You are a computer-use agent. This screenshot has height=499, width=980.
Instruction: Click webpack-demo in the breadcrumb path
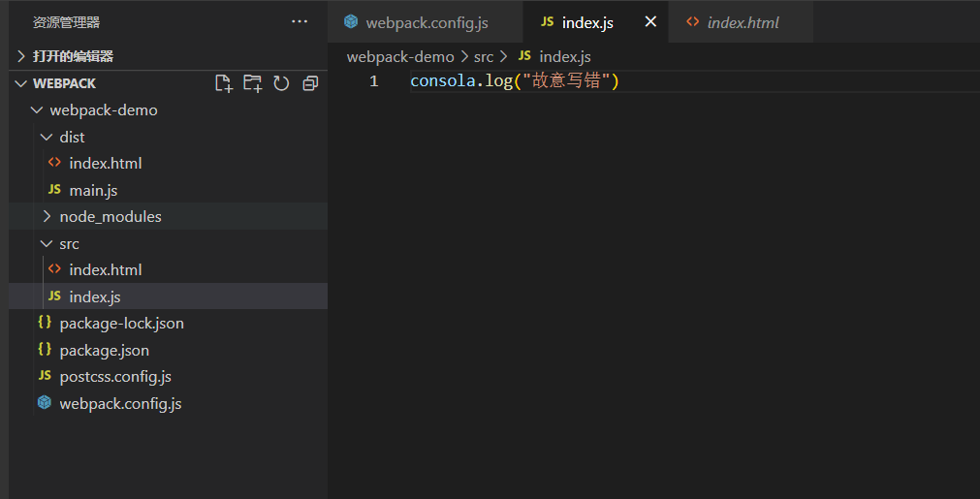click(x=400, y=57)
